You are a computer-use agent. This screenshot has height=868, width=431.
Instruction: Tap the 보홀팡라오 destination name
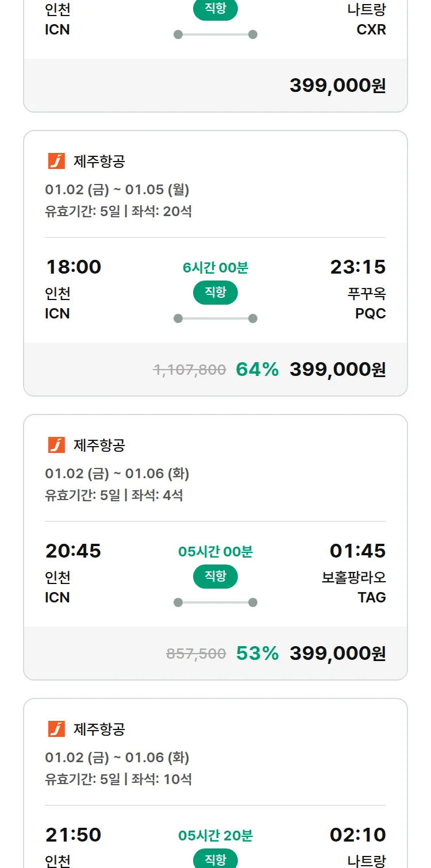point(353,577)
